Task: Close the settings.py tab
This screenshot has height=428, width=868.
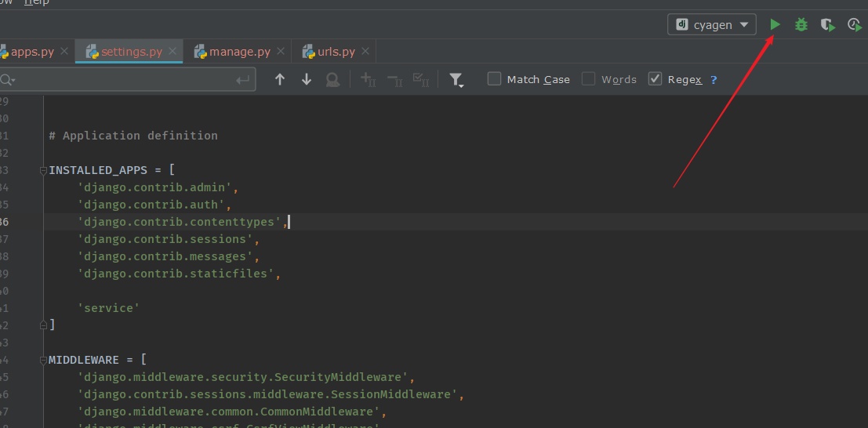Action: click(x=173, y=52)
